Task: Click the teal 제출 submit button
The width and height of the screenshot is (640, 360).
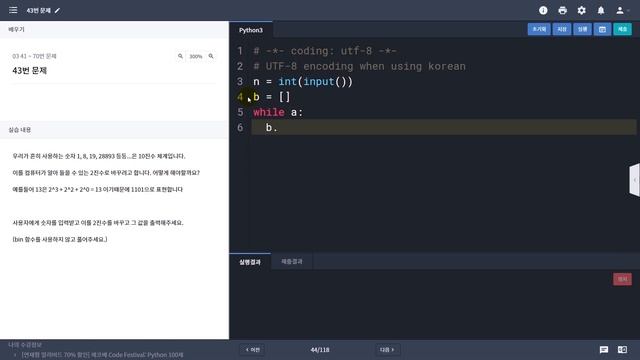Action: coord(622,29)
